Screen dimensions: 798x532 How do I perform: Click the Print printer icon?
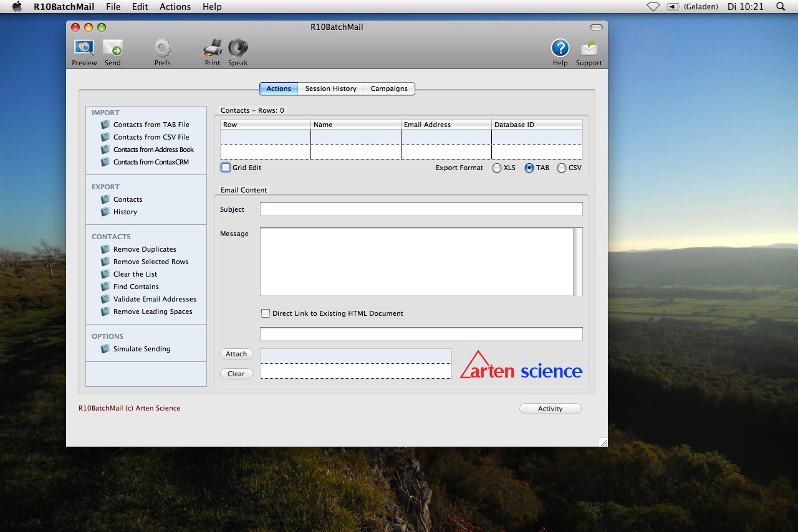tap(213, 49)
